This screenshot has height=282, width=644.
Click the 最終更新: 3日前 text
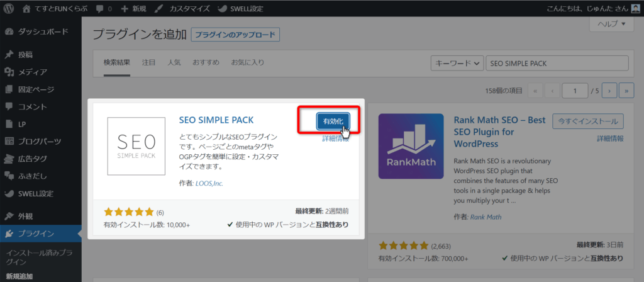tap(600, 245)
